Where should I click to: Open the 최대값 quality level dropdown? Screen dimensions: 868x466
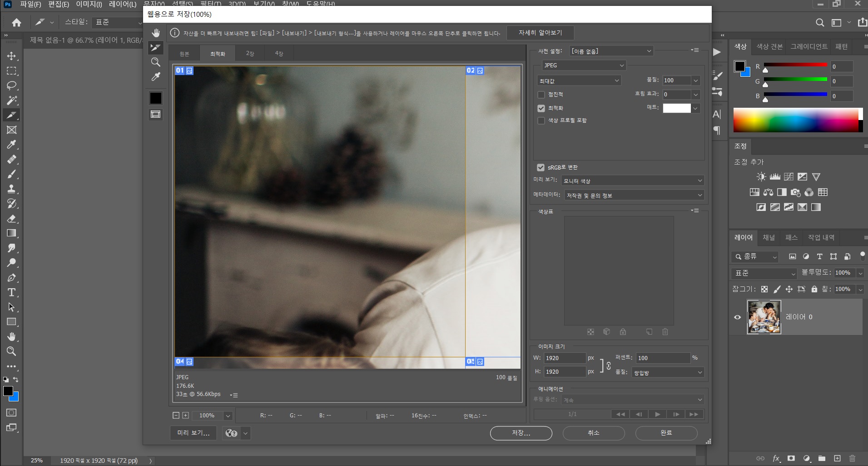[579, 81]
